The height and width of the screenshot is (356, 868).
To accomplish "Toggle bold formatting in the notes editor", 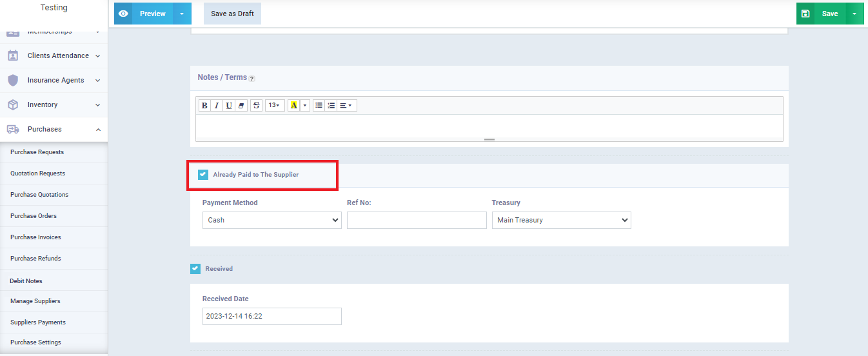I will pos(204,106).
